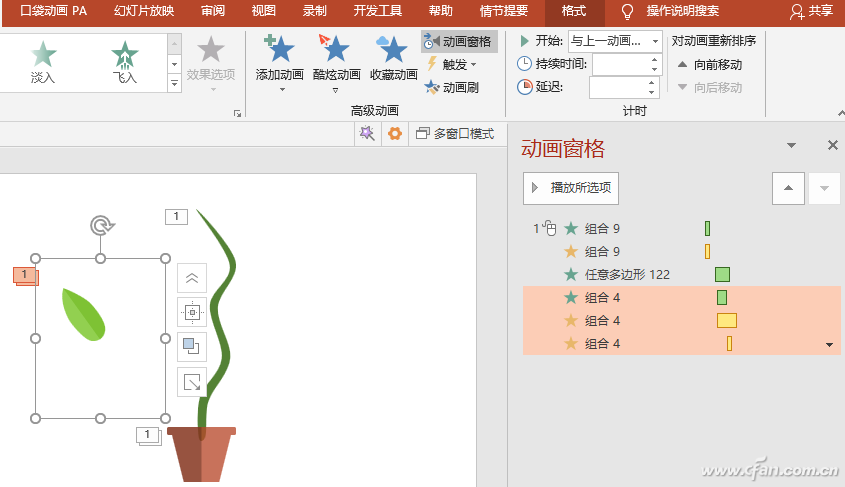Open the 幻灯片放映 slide show tab
Image resolution: width=845 pixels, height=487 pixels.
pyautogui.click(x=144, y=11)
